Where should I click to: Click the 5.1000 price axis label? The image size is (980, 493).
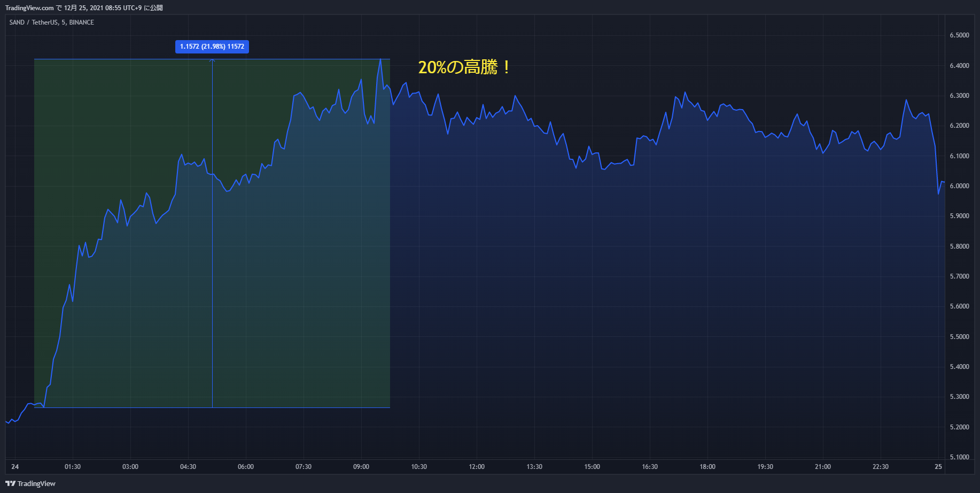pos(959,457)
